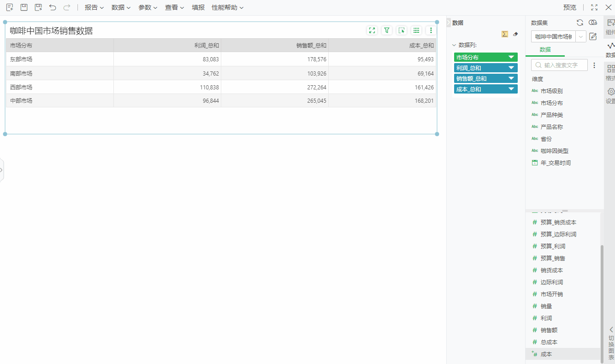Expand the left side panel handle

pos(1,170)
